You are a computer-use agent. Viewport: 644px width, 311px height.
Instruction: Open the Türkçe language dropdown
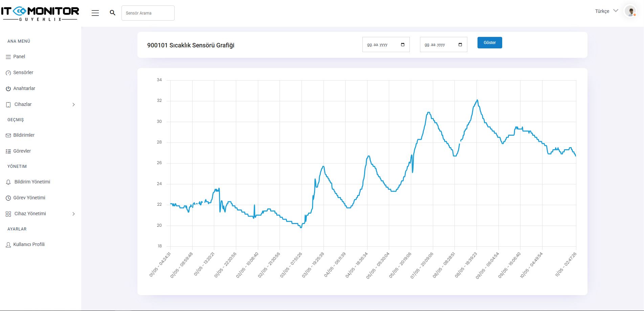pos(606,11)
